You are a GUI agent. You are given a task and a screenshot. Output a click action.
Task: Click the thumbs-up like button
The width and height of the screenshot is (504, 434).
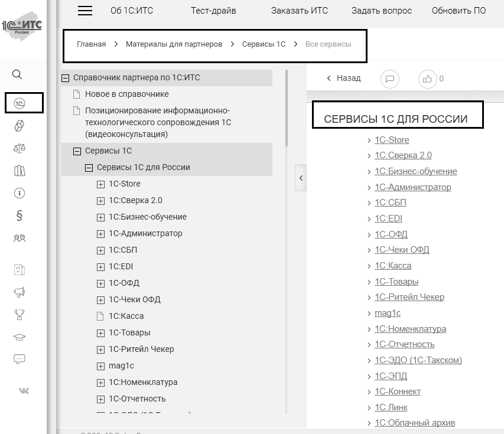pos(428,79)
